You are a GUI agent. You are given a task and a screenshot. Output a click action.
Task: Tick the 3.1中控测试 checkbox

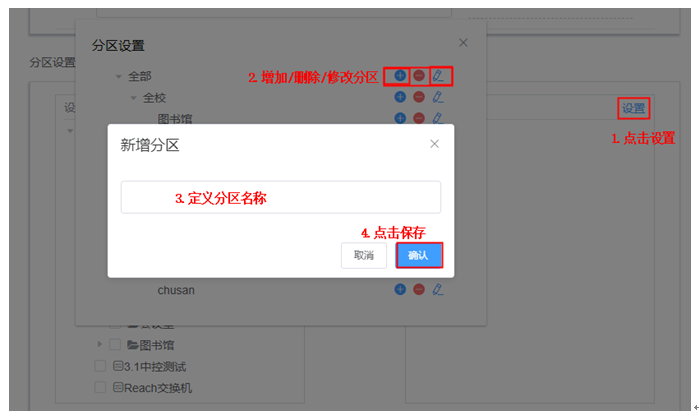tap(100, 366)
